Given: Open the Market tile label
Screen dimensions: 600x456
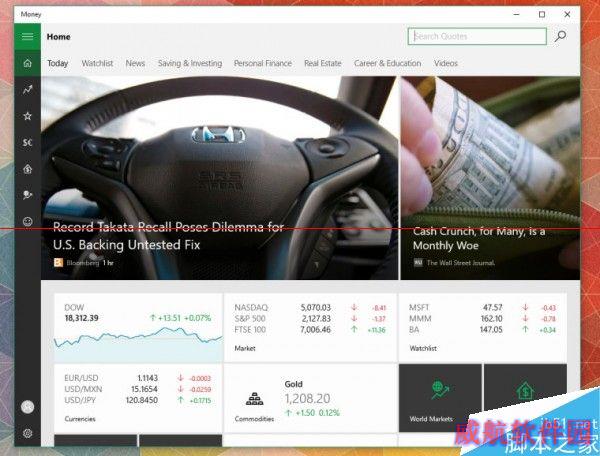Looking at the screenshot, I should click(x=245, y=349).
